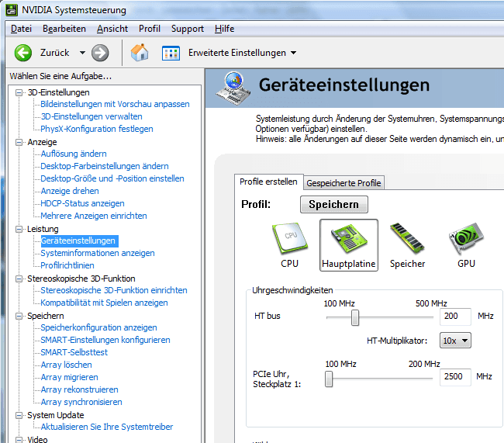Collapse the Anzeige tree node

tap(19, 142)
